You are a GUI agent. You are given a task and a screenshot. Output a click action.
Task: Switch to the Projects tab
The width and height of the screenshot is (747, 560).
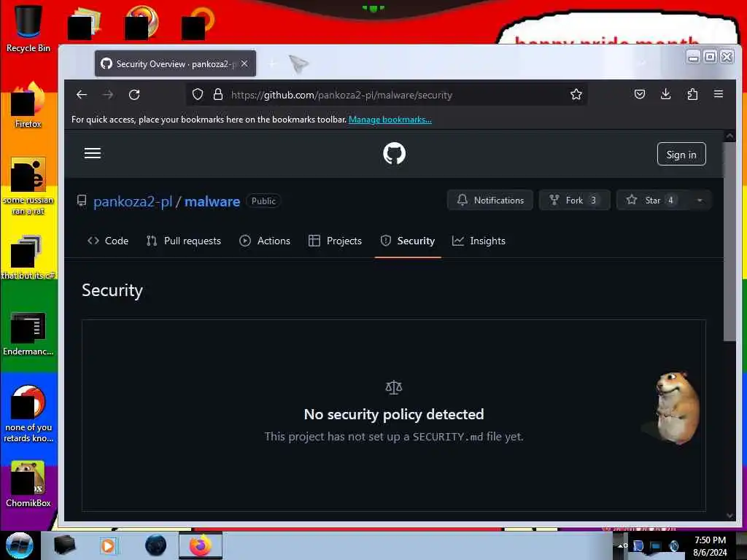click(336, 241)
